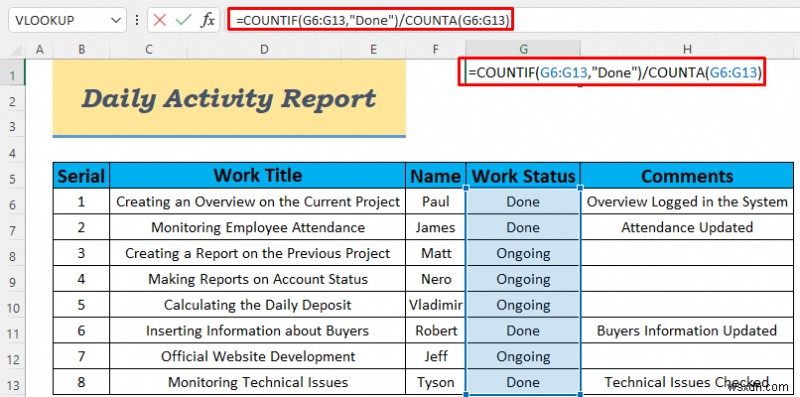This screenshot has width=800, height=397.
Task: Click the formula bar resize dots handle
Action: tap(137, 20)
